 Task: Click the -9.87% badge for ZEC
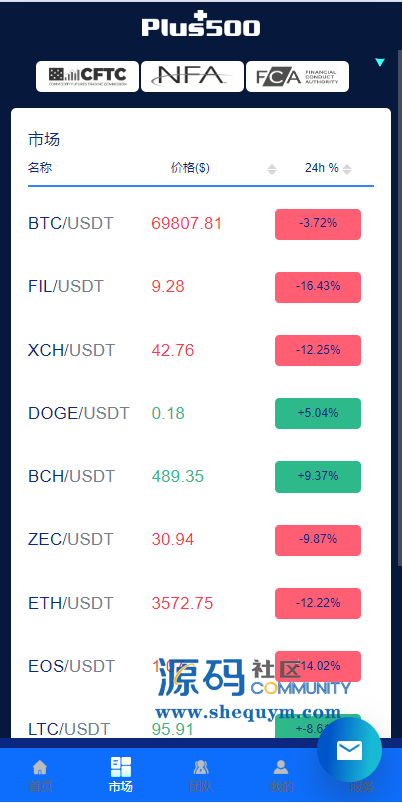(x=318, y=540)
